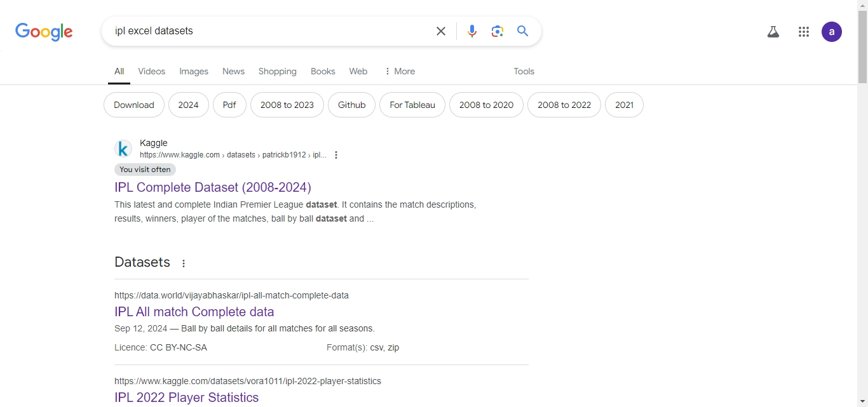868x407 pixels.
Task: Click the Datasets section heading
Action: (x=142, y=262)
